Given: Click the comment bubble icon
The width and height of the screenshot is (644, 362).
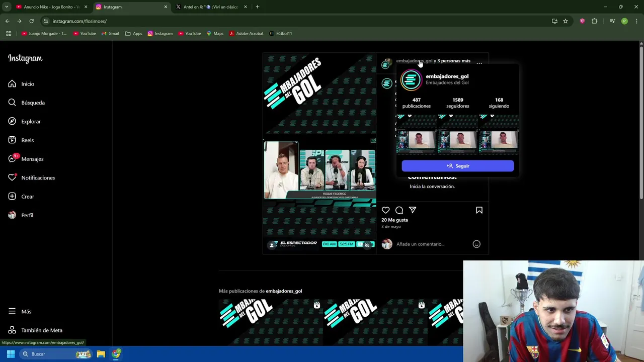Looking at the screenshot, I should 399,210.
